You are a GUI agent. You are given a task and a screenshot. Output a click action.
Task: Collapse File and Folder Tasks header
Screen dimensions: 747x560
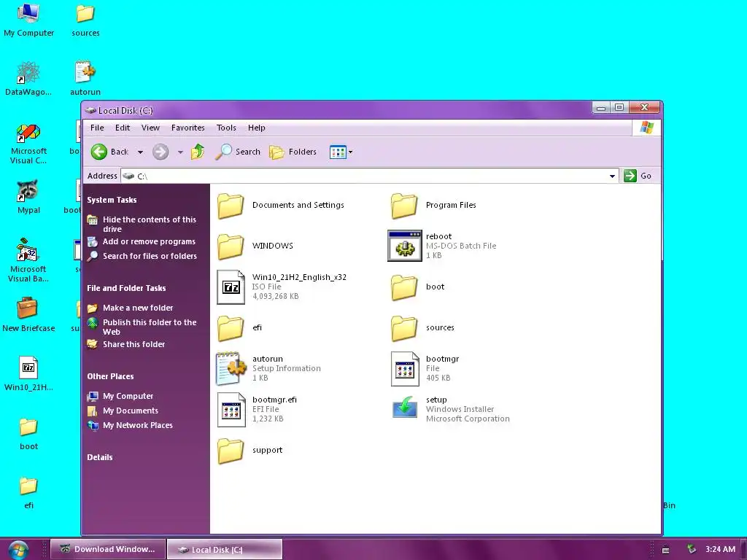[x=126, y=288]
